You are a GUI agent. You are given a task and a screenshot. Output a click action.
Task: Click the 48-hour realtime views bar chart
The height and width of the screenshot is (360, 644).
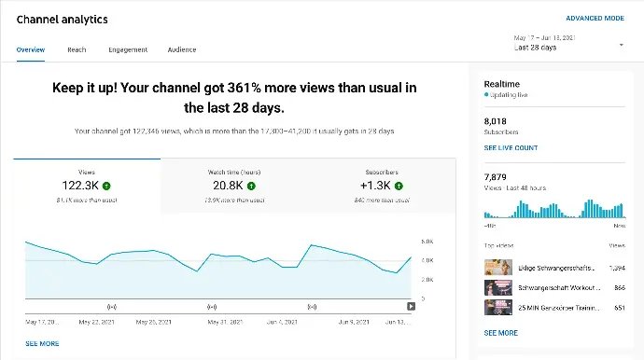pyautogui.click(x=554, y=209)
